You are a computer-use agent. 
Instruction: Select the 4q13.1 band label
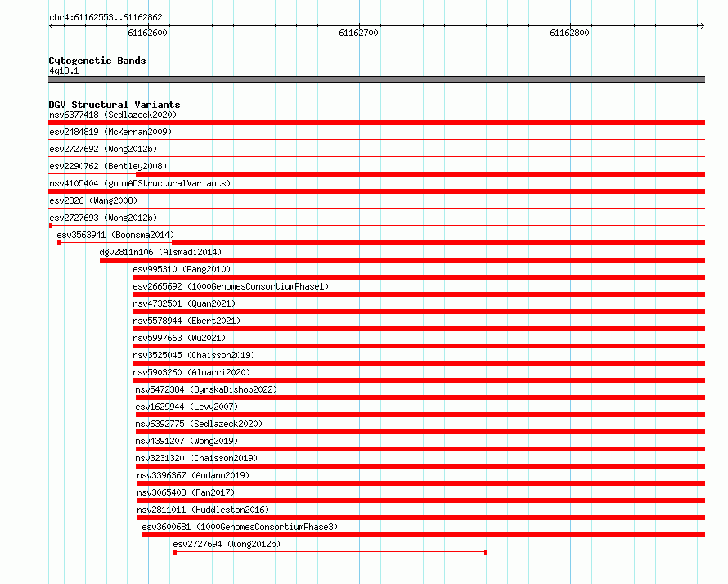pyautogui.click(x=64, y=70)
